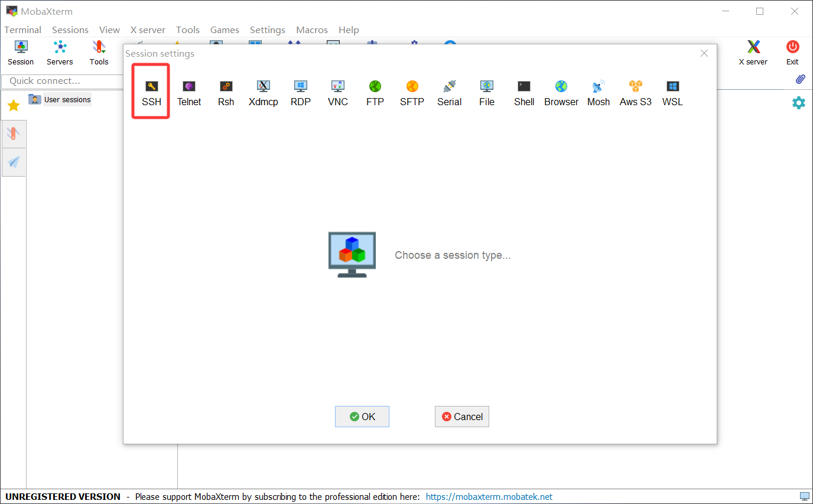Open the Macros menu
813x504 pixels.
tap(312, 30)
